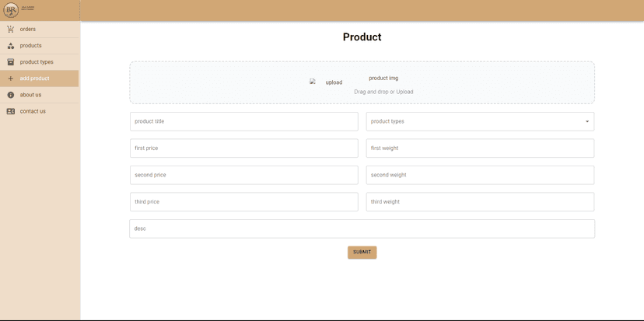Click the about us info icon
The width and height of the screenshot is (644, 321).
(11, 95)
